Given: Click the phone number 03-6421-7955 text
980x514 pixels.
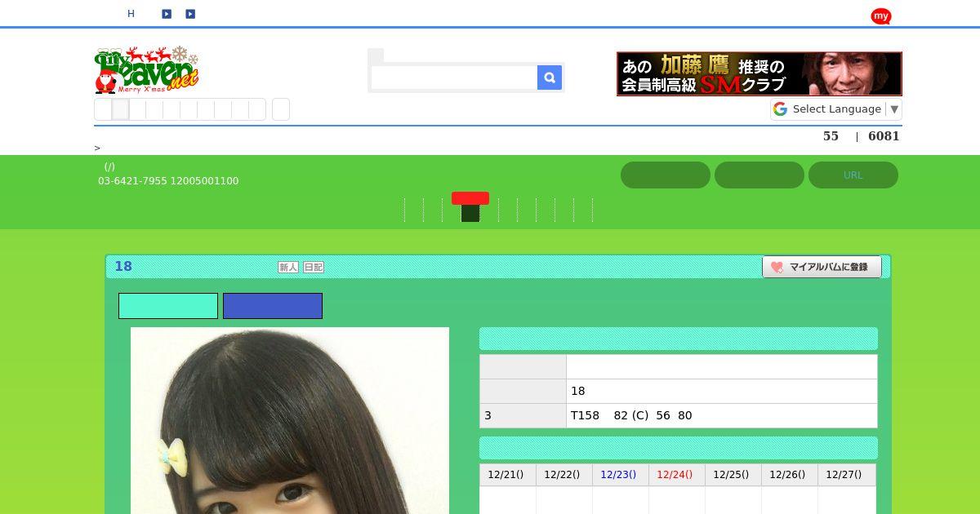Looking at the screenshot, I should (132, 181).
